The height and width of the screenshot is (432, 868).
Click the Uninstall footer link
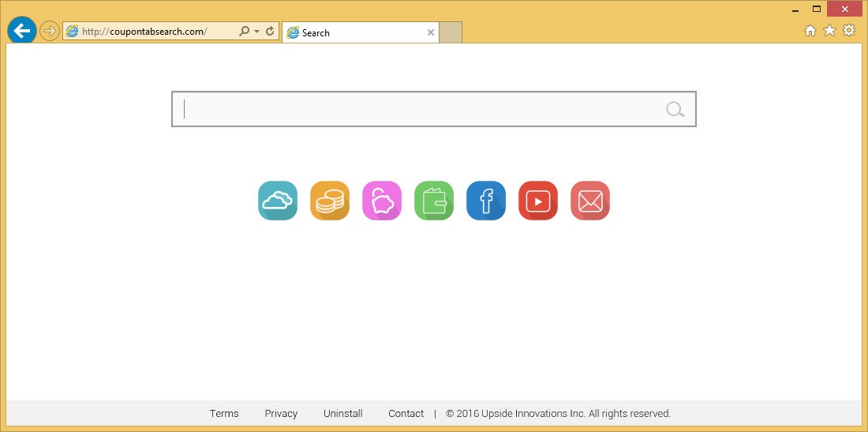[x=343, y=413]
